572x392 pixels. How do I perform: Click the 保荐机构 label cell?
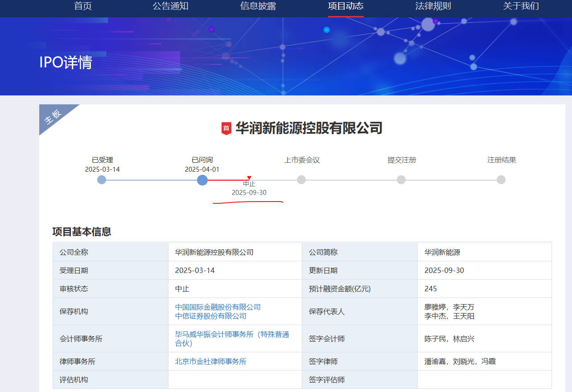pyautogui.click(x=111, y=311)
